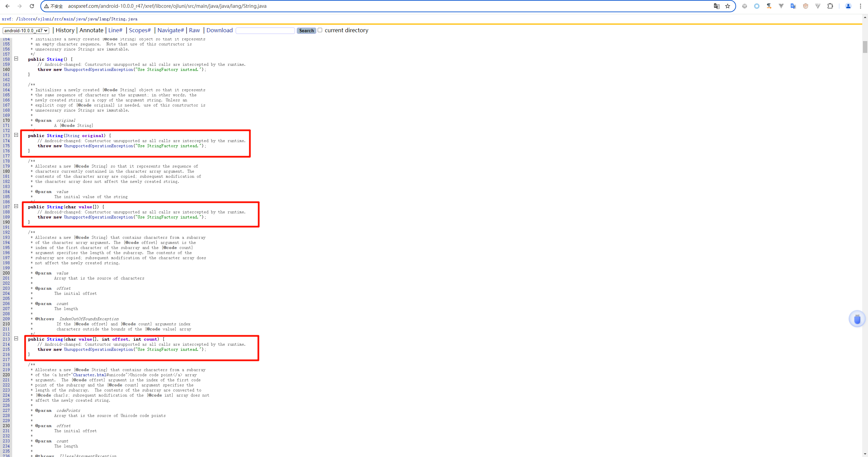868x457 pixels.
Task: Click the monkey face extension icon
Action: click(x=806, y=6)
